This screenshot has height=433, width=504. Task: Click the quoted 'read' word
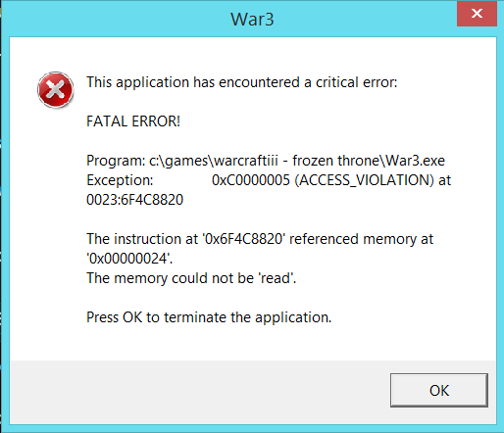276,278
